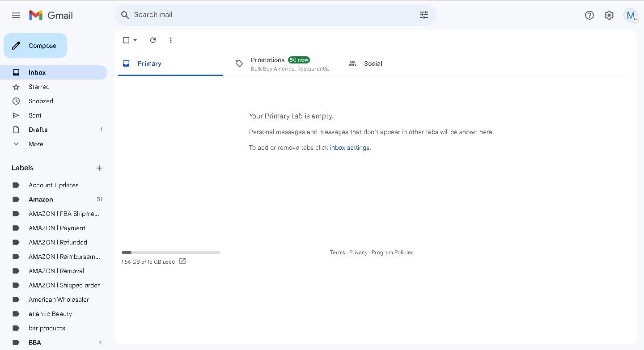The height and width of the screenshot is (350, 644).
Task: Click the refresh mail icon
Action: (x=153, y=40)
